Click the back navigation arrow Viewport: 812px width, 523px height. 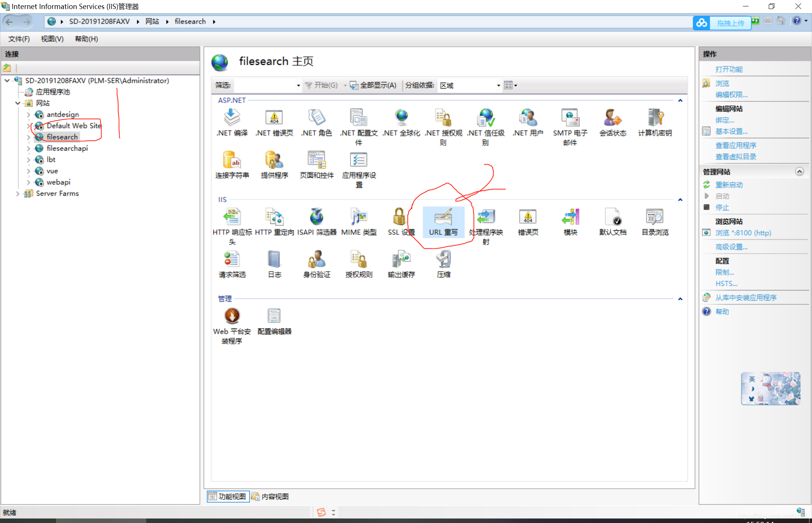coord(9,22)
